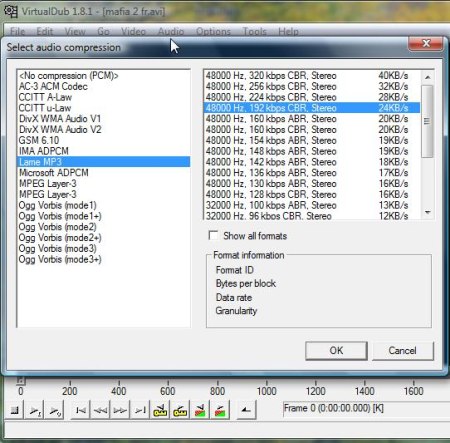
Task: Confirm audio compression with the OK button
Action: pos(336,350)
